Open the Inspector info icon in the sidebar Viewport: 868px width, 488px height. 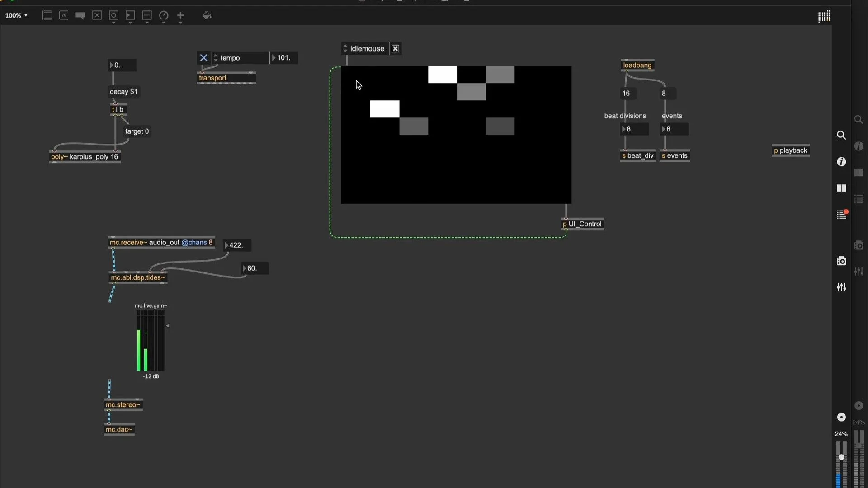click(x=842, y=161)
